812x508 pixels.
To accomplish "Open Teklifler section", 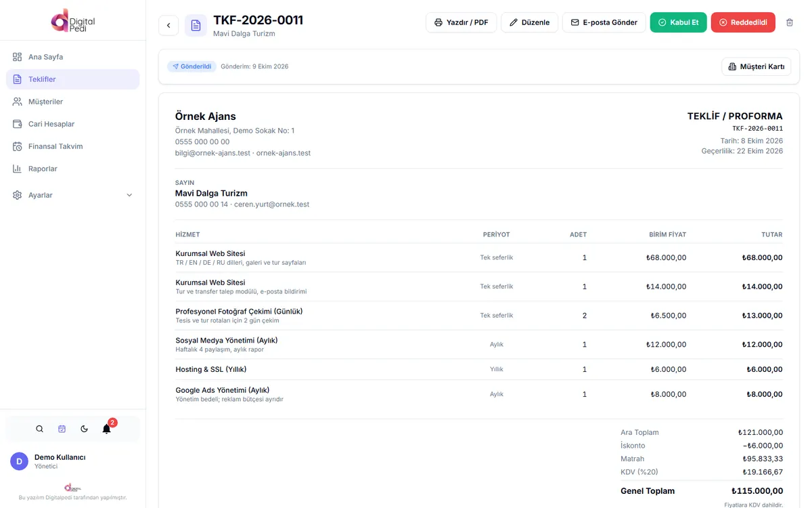I will click(x=73, y=79).
